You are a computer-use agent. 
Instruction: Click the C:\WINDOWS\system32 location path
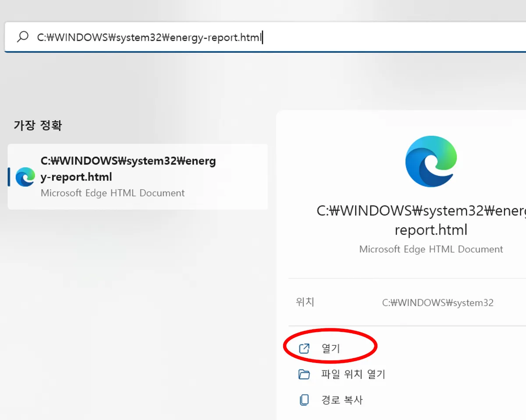click(438, 302)
